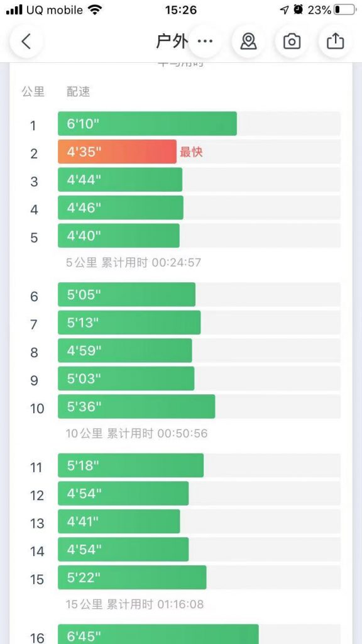Tap the 配速 column header

(x=78, y=92)
